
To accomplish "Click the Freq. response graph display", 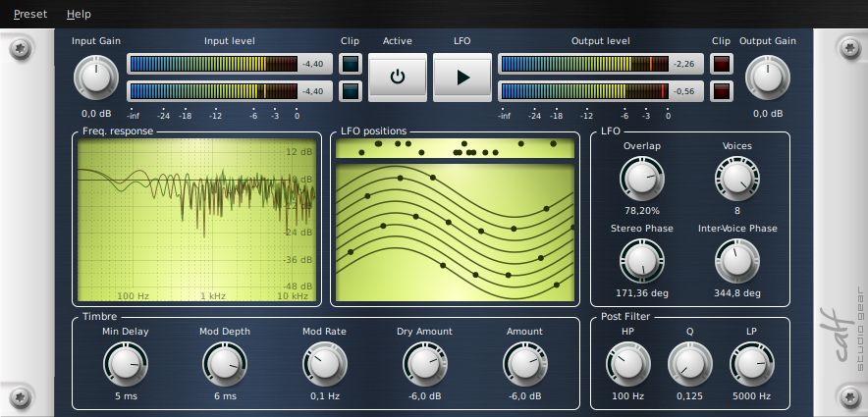I will (x=196, y=220).
